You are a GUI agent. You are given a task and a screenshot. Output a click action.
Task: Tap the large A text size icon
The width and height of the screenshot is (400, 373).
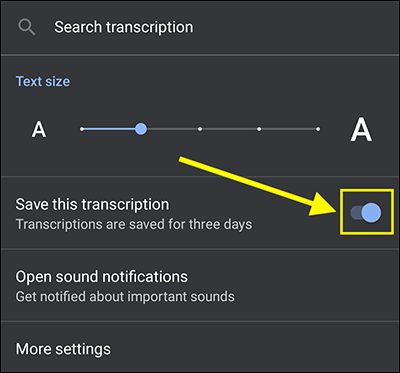point(361,130)
